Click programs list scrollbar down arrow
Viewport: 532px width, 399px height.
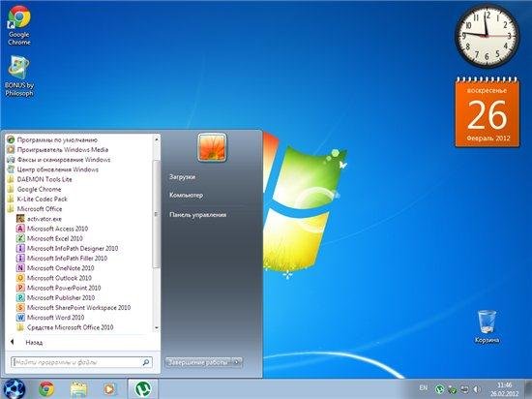click(x=157, y=327)
